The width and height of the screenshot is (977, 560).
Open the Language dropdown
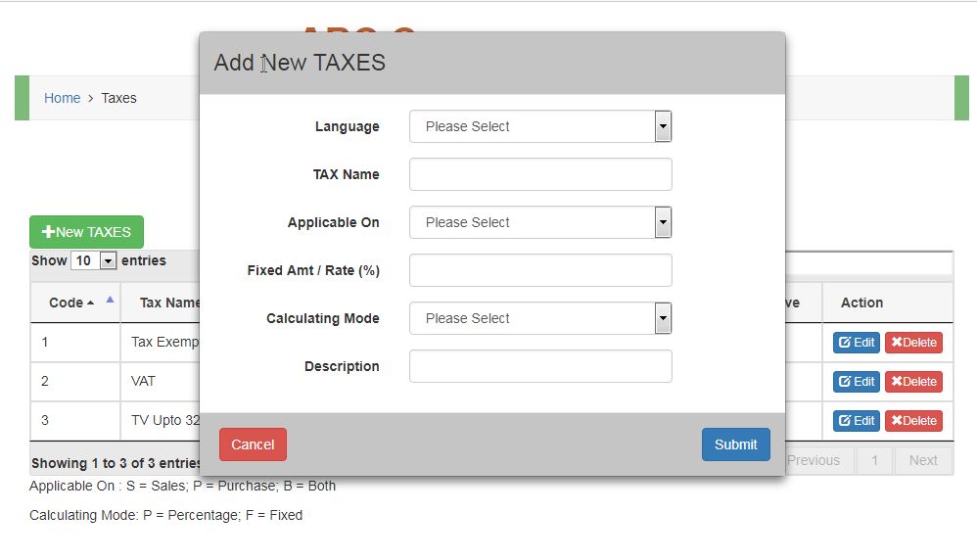(539, 126)
